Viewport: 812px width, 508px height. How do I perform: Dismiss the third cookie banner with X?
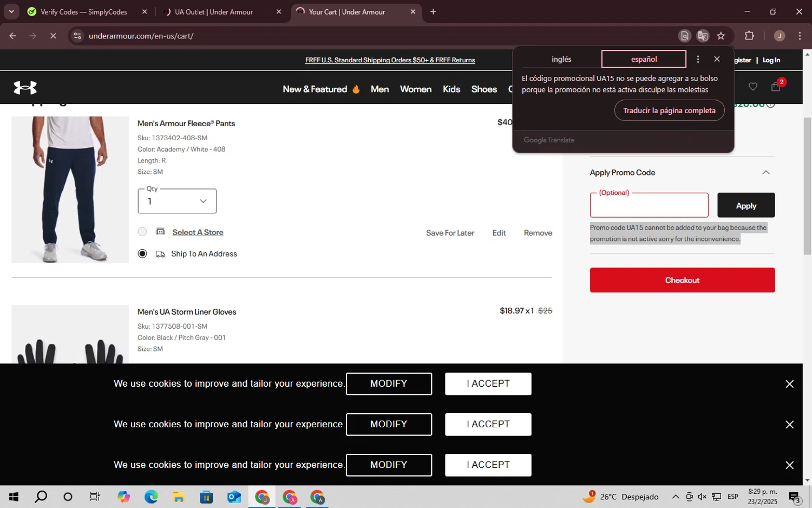(789, 465)
